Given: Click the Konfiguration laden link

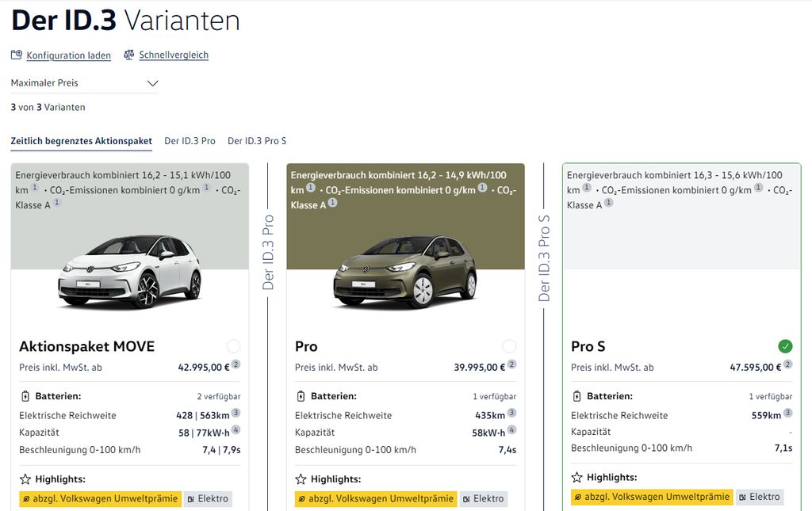Looking at the screenshot, I should pyautogui.click(x=70, y=55).
